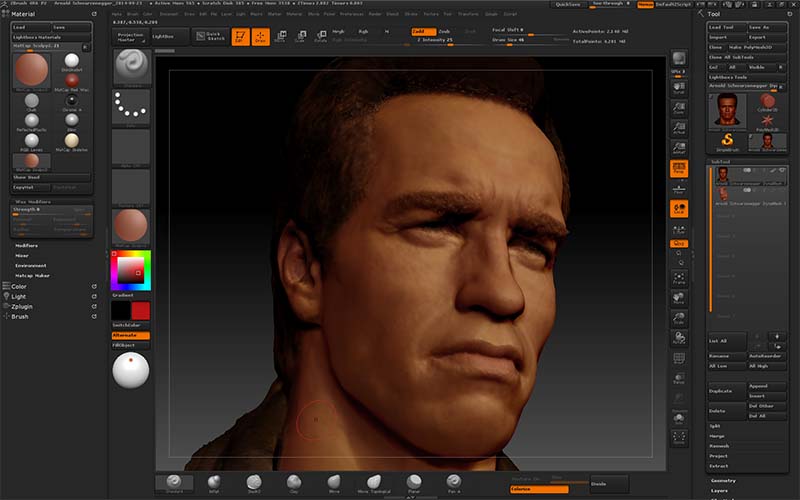This screenshot has width=800, height=500.
Task: Select the PolyMesh3D star tool
Action: click(767, 122)
